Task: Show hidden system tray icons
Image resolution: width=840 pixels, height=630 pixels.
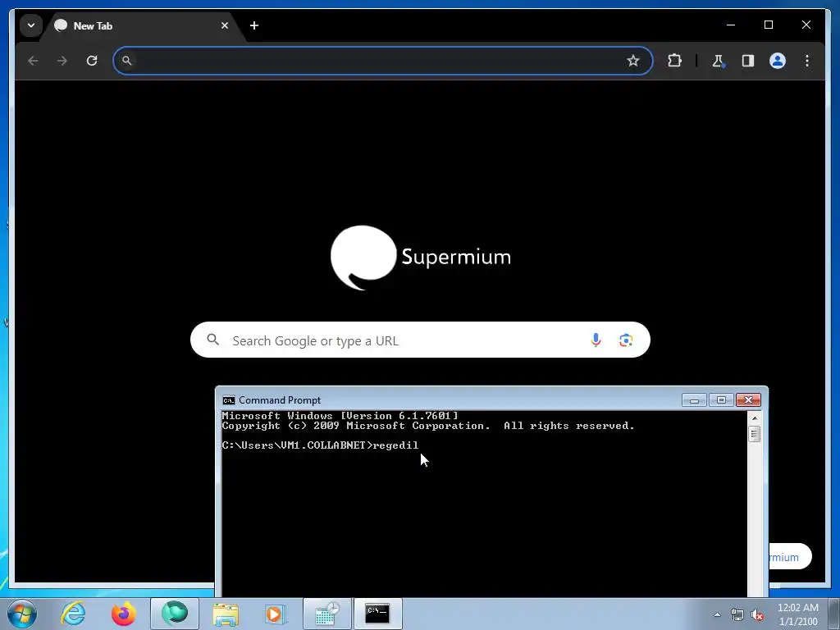Action: pos(717,614)
